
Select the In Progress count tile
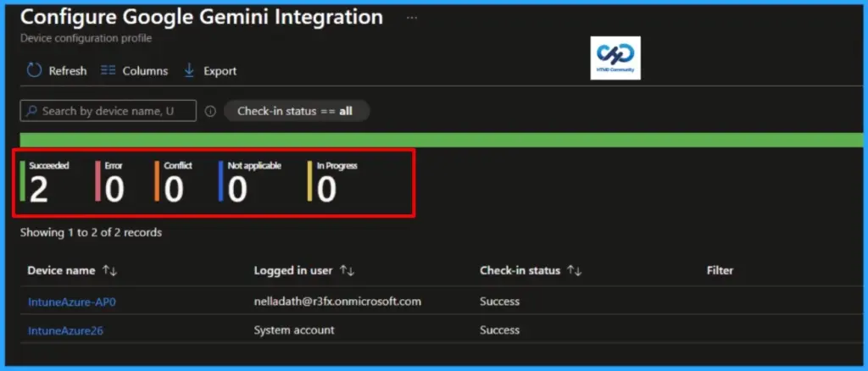point(332,181)
